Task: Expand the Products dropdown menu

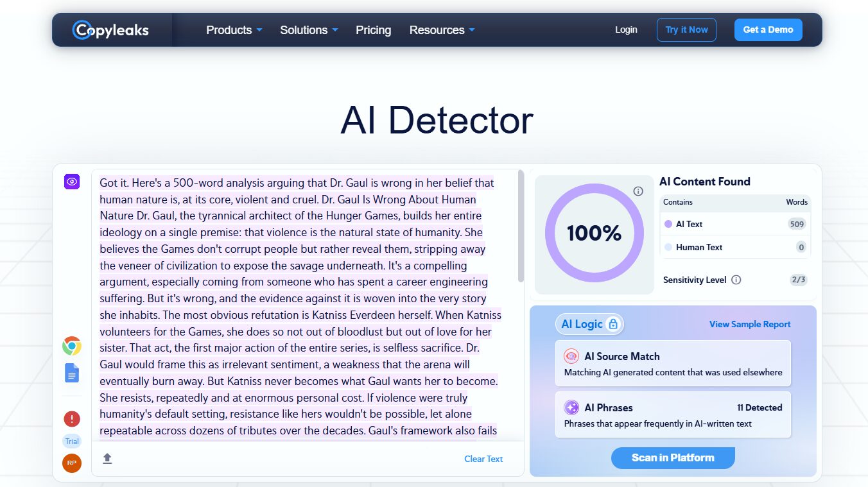Action: click(x=234, y=30)
